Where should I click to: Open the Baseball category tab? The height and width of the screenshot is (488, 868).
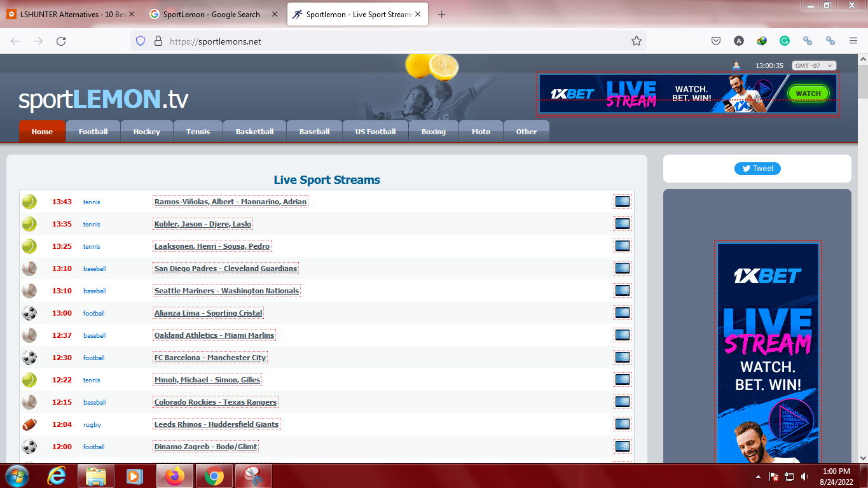coord(314,132)
